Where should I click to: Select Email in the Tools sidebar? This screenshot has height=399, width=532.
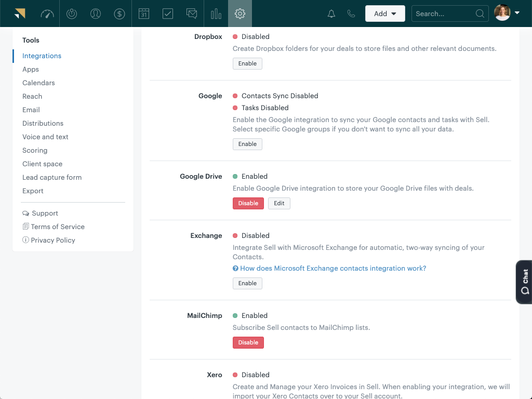(31, 110)
